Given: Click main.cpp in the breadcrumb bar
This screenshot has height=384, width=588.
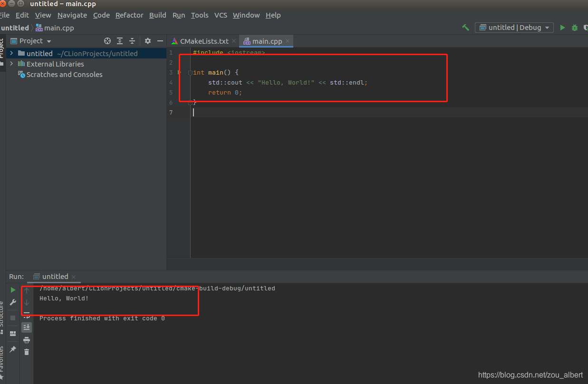Looking at the screenshot, I should (x=55, y=28).
